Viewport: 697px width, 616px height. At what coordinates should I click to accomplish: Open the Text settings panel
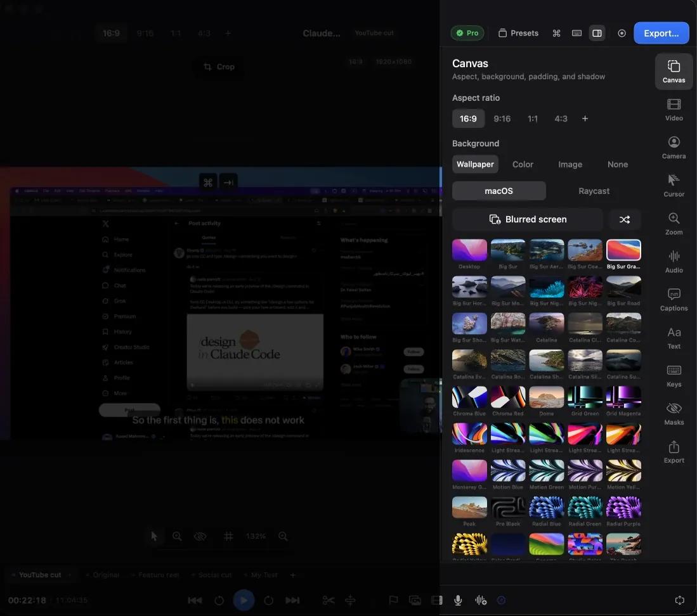tap(674, 338)
